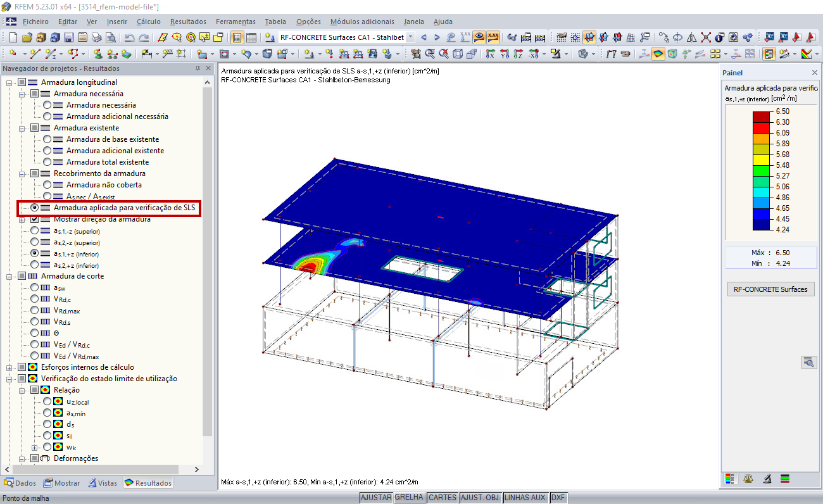Toggle the project navigator display icon

[237, 37]
